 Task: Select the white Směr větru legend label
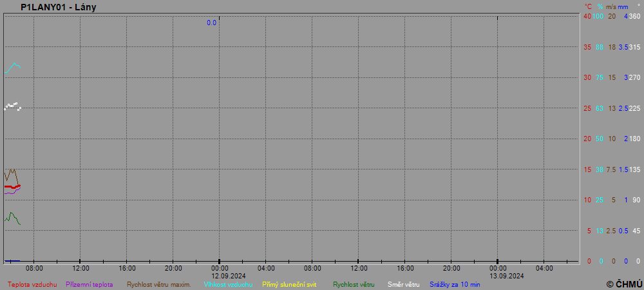click(x=403, y=284)
